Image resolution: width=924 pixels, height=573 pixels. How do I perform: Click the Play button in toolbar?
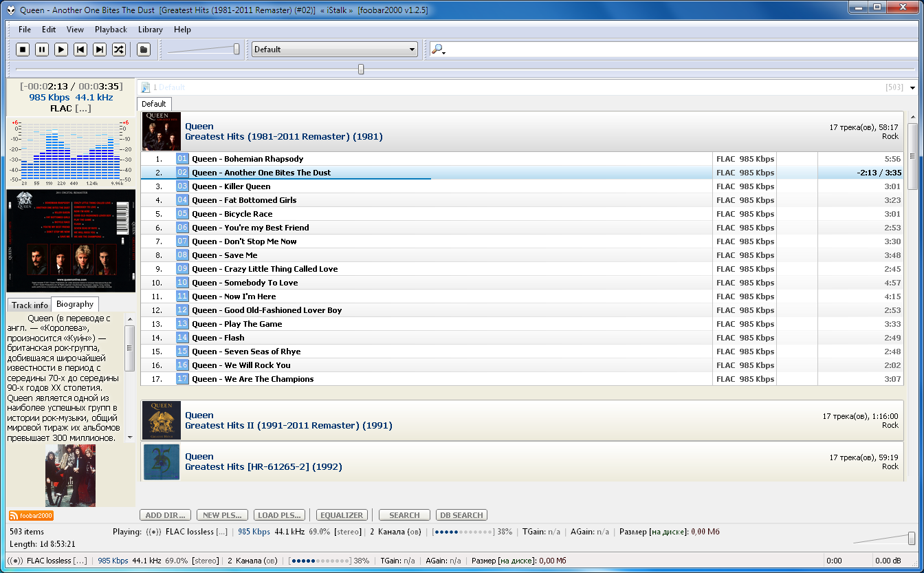61,50
